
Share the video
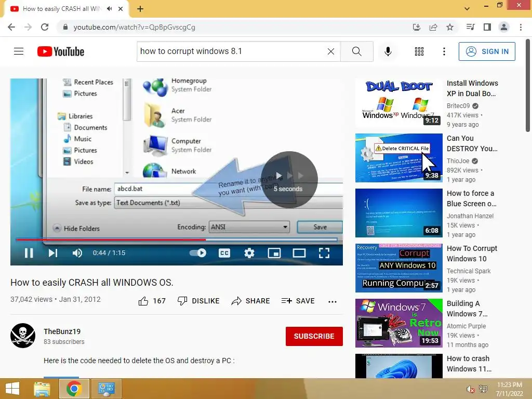251,301
